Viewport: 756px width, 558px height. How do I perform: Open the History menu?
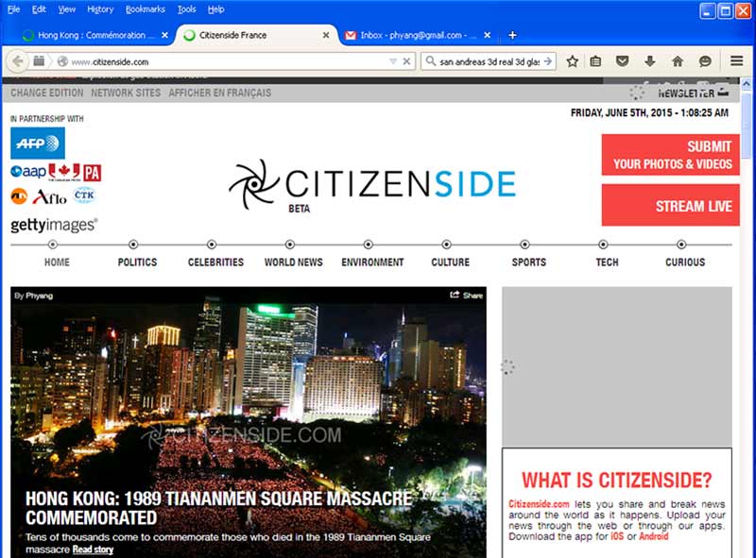pyautogui.click(x=100, y=9)
